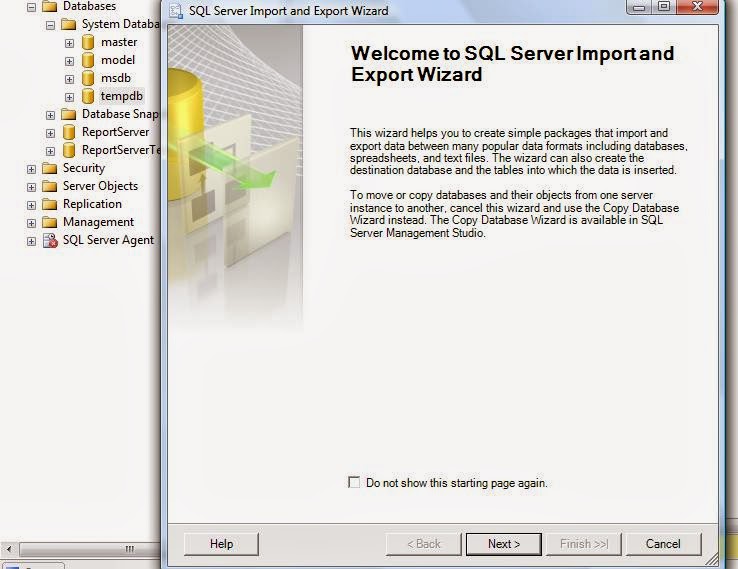Click the ReportServer database icon
Viewport: 738px width, 569px height.
click(x=69, y=132)
